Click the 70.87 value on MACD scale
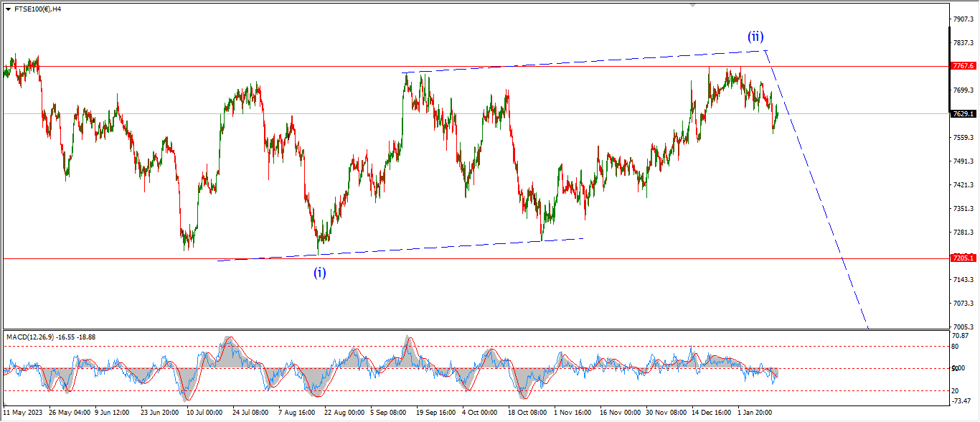This screenshot has width=980, height=422. coord(961,335)
